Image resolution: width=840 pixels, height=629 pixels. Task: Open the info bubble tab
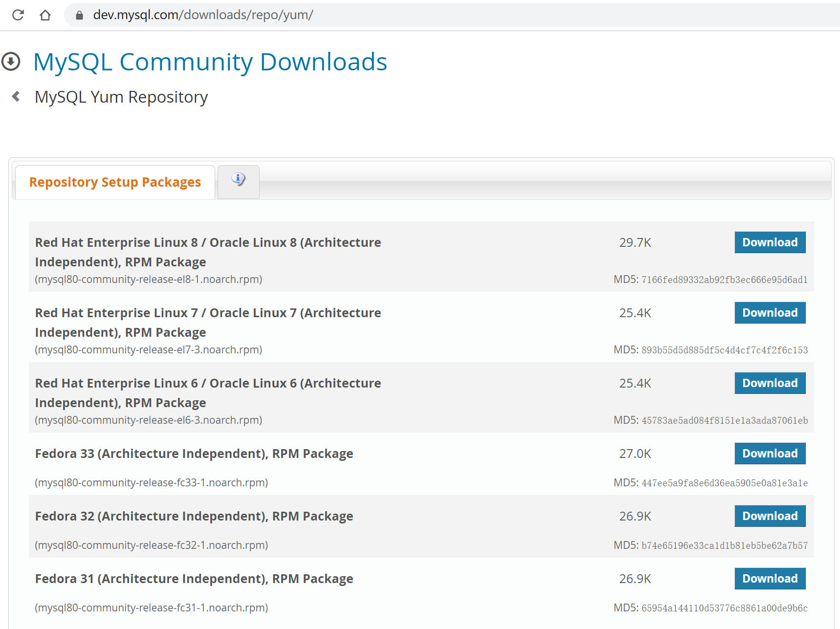pyautogui.click(x=239, y=182)
